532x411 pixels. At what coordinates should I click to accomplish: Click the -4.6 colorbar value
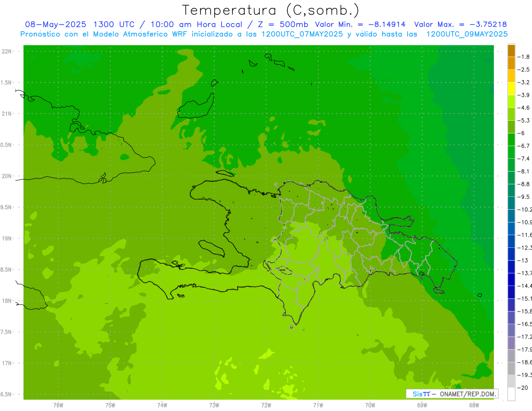(524, 108)
